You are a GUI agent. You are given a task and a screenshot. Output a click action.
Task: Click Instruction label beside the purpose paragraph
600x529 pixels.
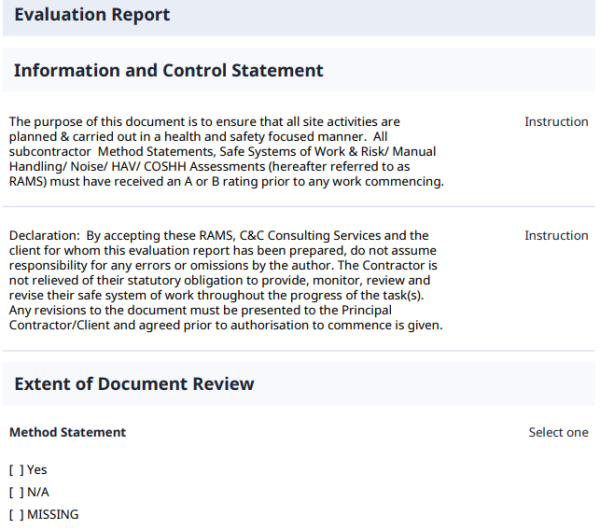click(x=556, y=122)
